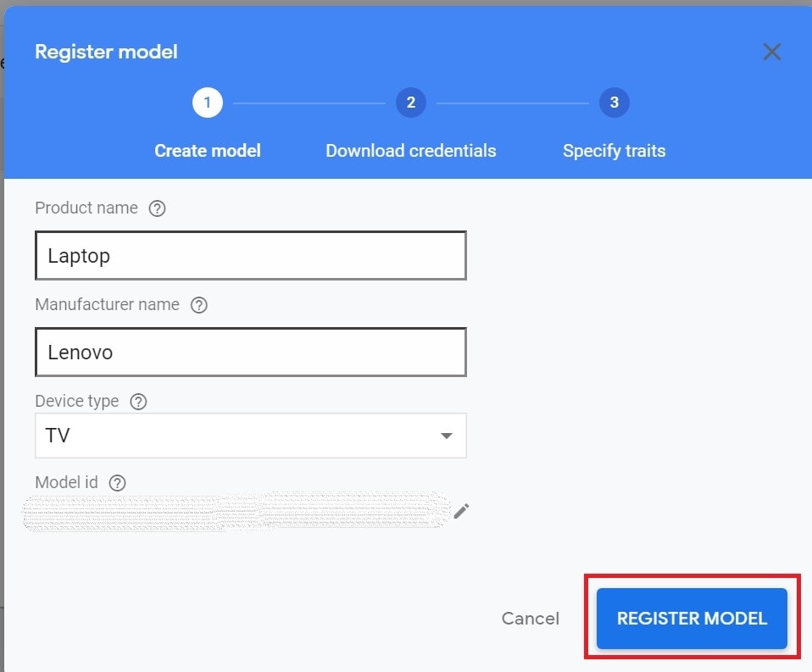Select step 1 circle in the wizard
The width and height of the screenshot is (812, 672).
click(208, 103)
